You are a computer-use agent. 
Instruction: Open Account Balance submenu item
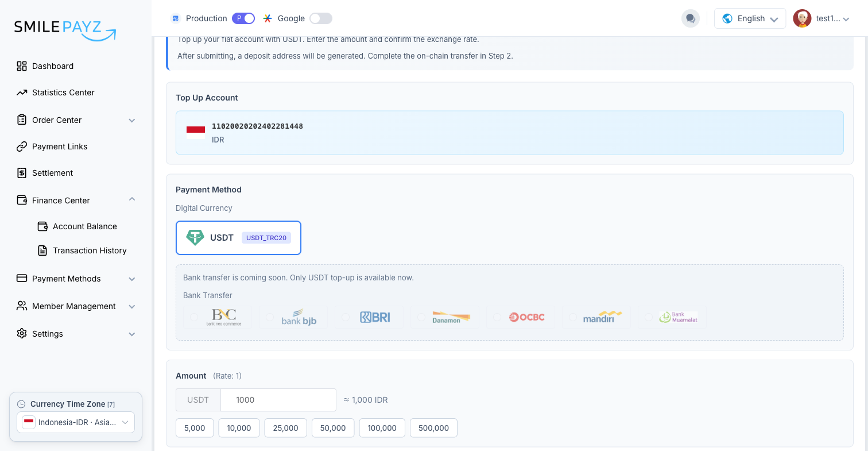(x=85, y=226)
